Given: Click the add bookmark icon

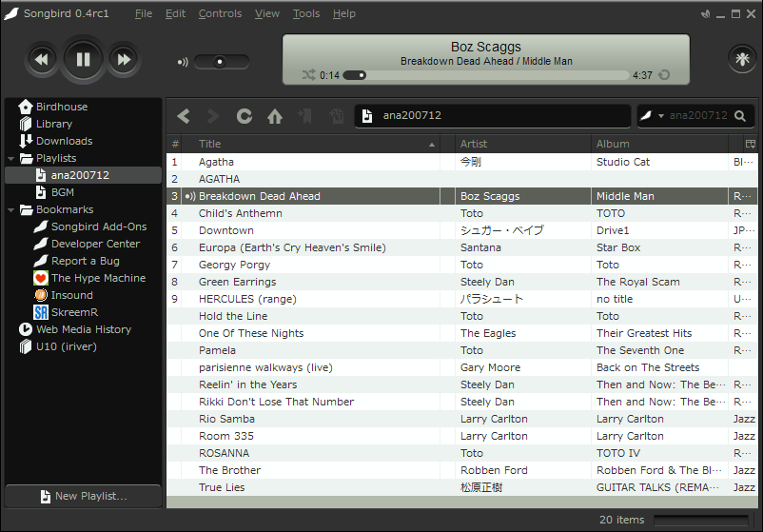Looking at the screenshot, I should coord(305,116).
